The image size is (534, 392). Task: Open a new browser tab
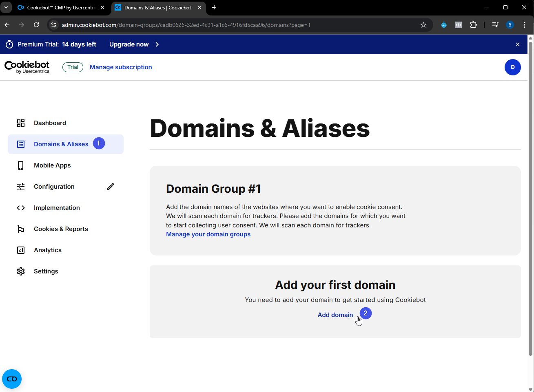214,7
